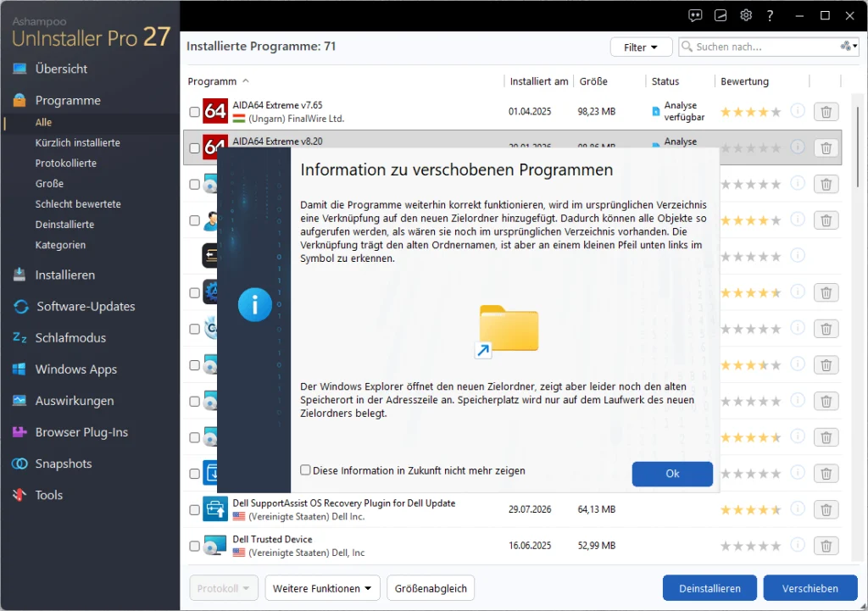
Task: Tick checkbox for Dell Trusted Device
Action: point(194,546)
